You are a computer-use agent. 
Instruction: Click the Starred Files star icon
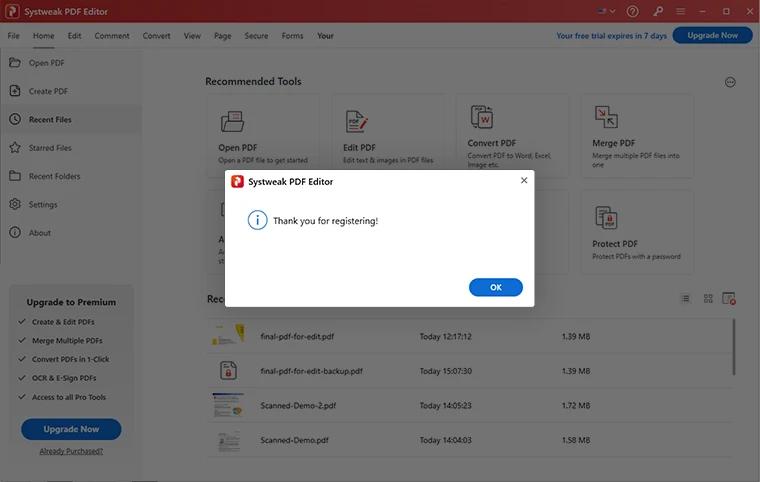pyautogui.click(x=15, y=147)
